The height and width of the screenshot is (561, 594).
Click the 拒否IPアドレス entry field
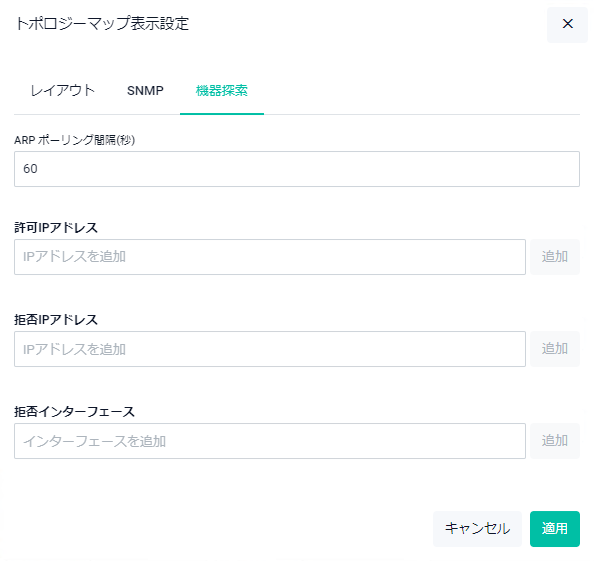pyautogui.click(x=270, y=349)
